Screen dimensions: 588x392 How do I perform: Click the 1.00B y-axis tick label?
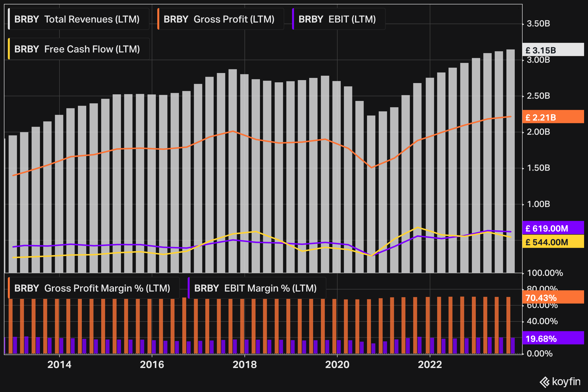click(539, 204)
